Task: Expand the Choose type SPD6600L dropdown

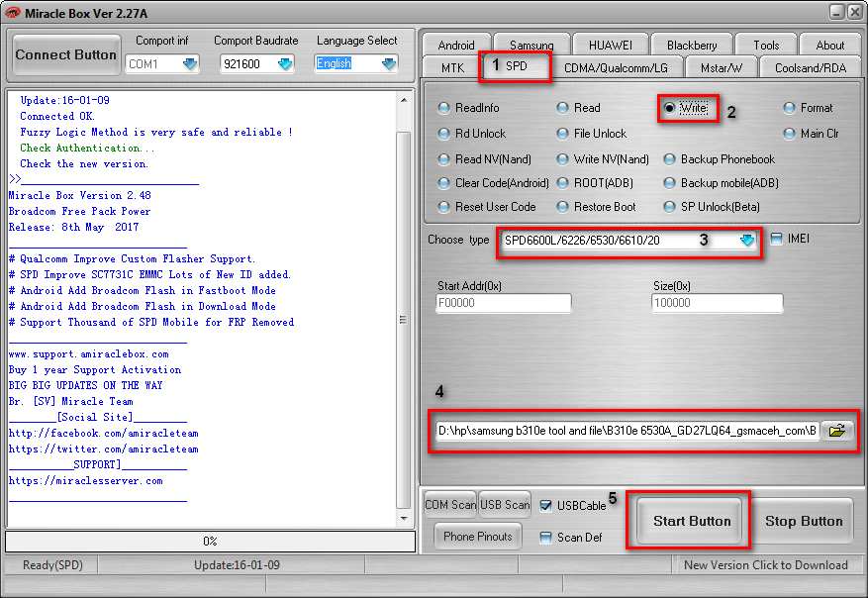Action: tap(747, 241)
